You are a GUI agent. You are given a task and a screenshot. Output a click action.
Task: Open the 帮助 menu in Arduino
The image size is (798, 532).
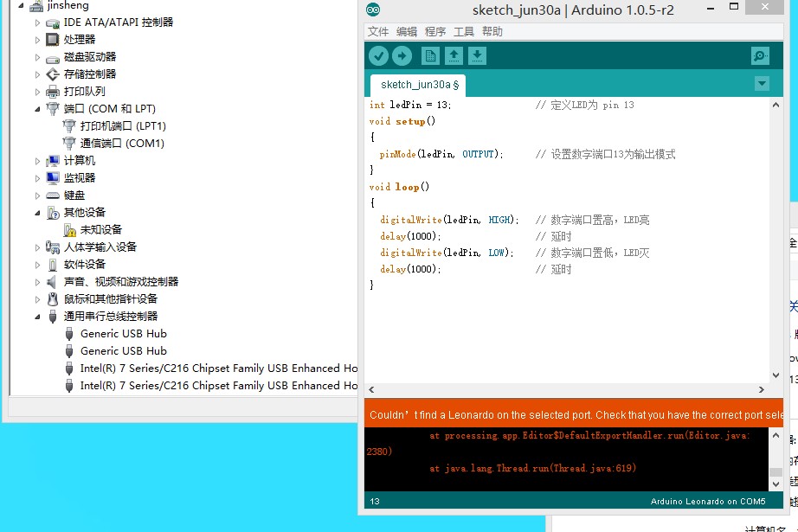click(x=492, y=31)
